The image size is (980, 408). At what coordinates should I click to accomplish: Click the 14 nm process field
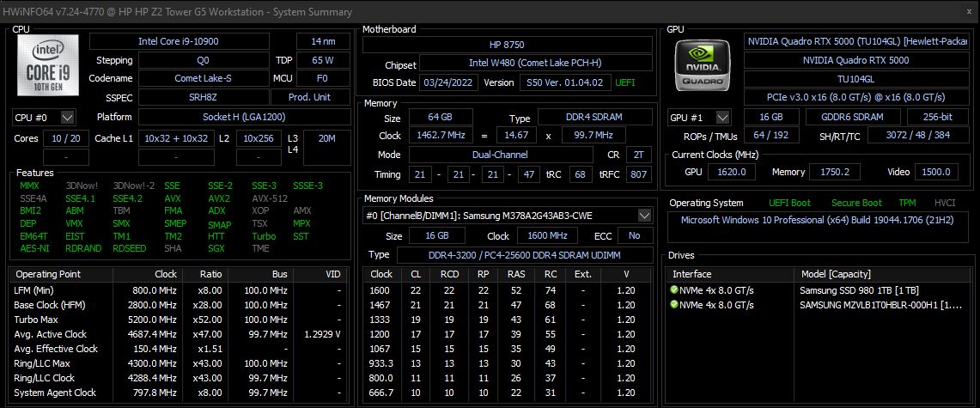323,41
